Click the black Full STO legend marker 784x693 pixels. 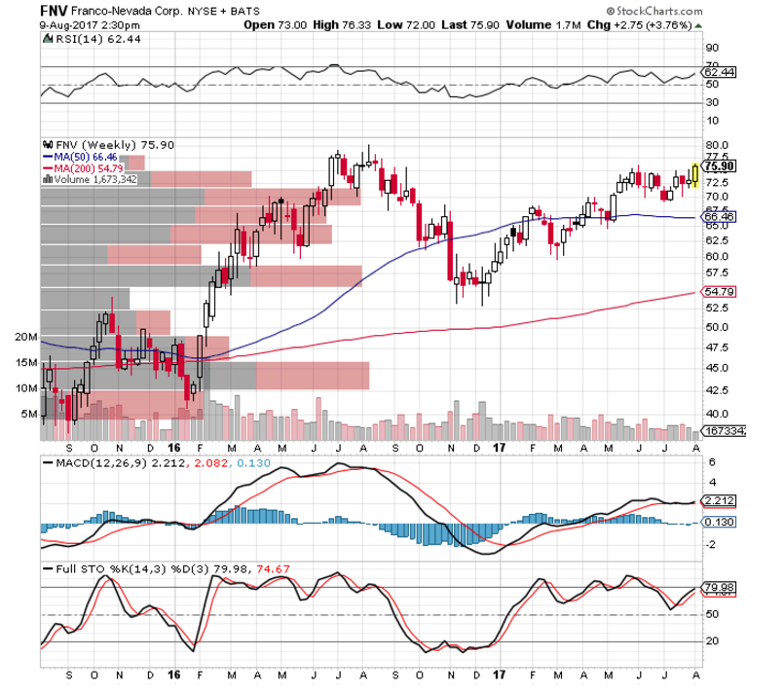tap(46, 567)
